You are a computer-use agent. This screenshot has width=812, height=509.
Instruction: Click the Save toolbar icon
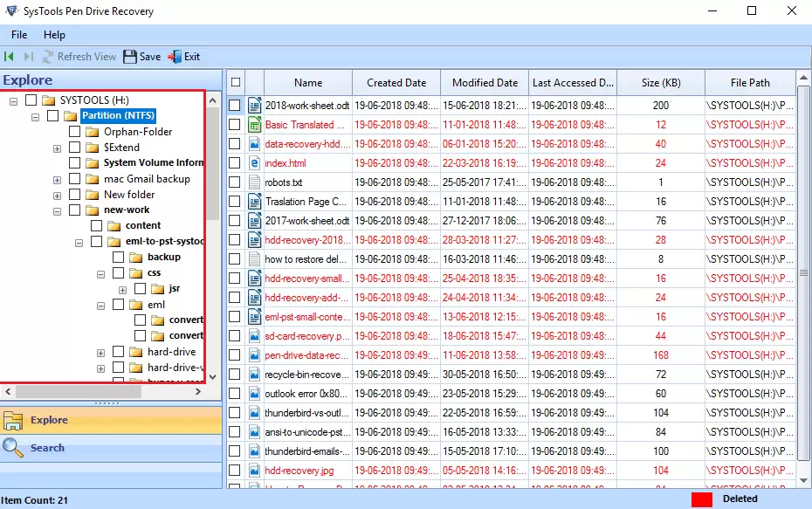tap(130, 57)
